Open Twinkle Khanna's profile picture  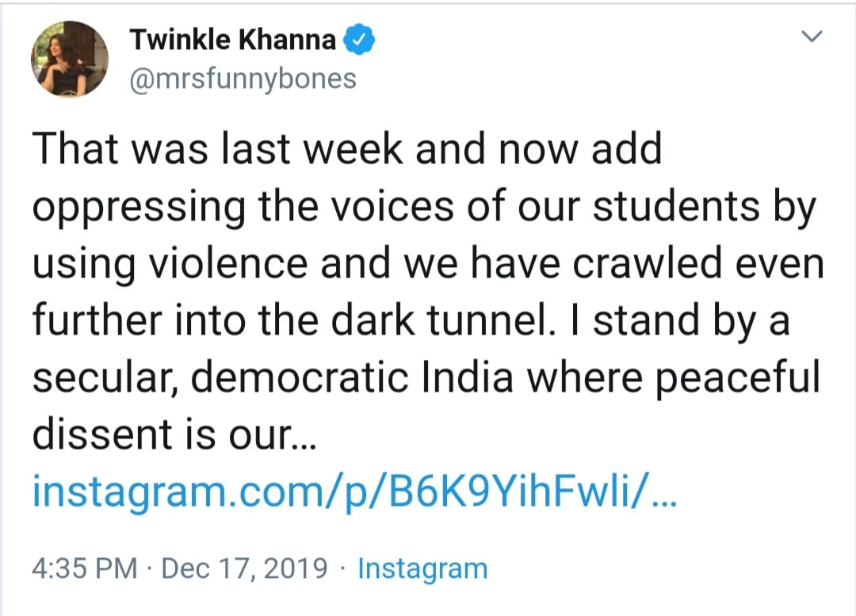click(x=69, y=59)
